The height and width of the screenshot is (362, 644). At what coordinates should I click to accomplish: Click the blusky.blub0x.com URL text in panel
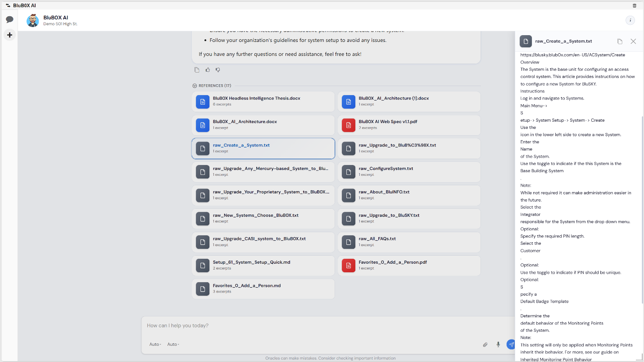[x=572, y=55]
